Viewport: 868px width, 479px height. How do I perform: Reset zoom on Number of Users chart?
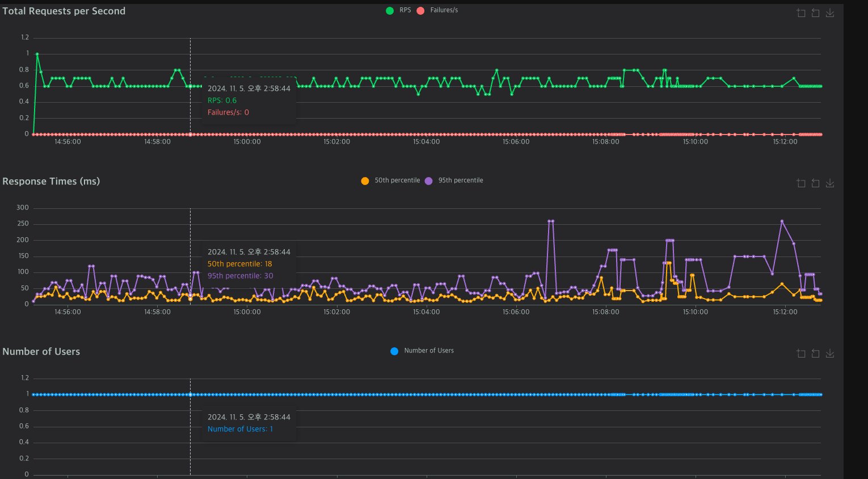point(815,354)
